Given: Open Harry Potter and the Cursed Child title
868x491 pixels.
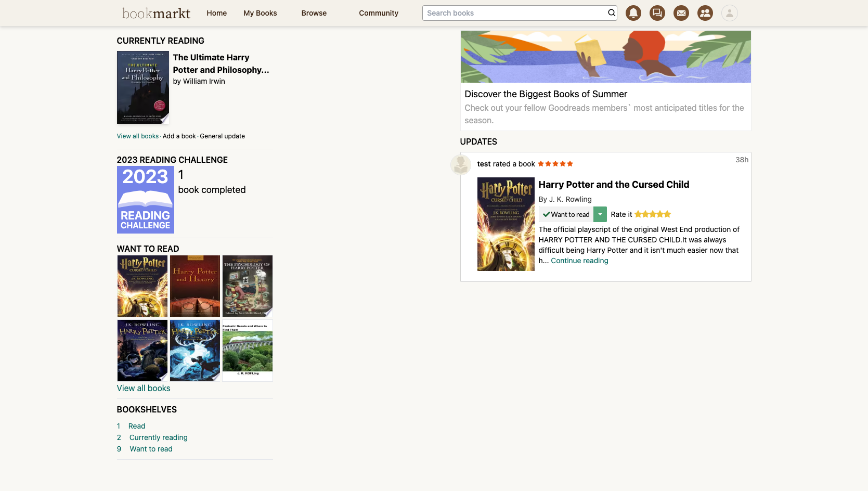Looking at the screenshot, I should (x=614, y=184).
